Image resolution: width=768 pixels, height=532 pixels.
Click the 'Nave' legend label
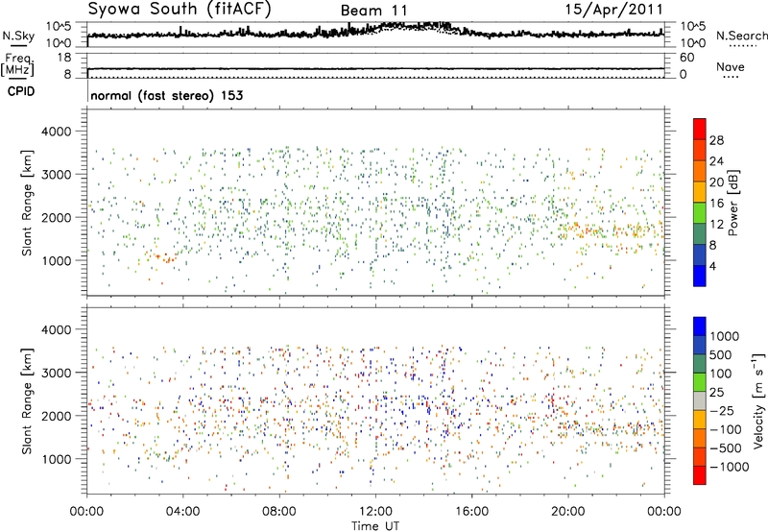tap(731, 67)
